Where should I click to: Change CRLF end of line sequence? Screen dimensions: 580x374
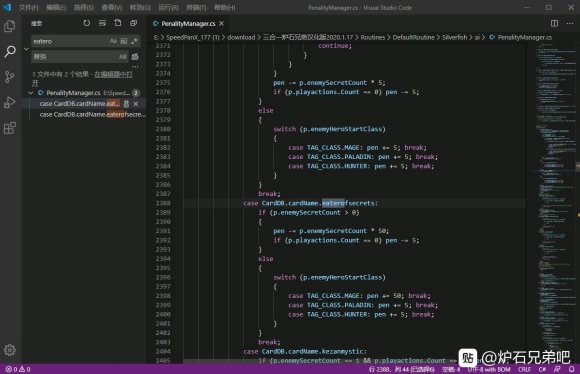pos(525,369)
